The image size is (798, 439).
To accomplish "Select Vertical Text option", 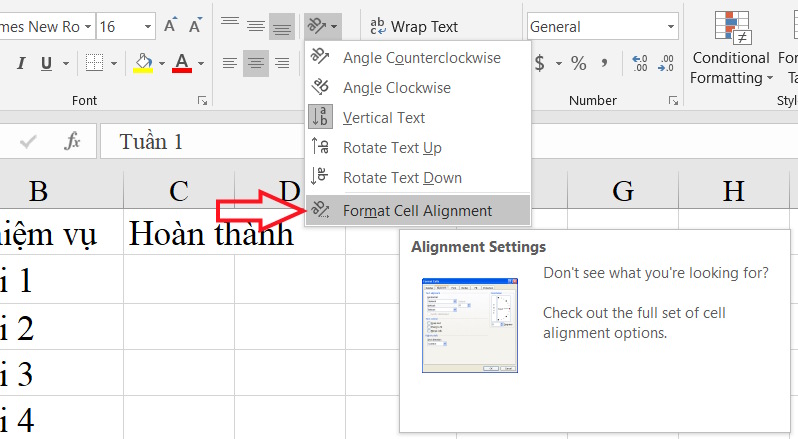I will tap(418, 118).
